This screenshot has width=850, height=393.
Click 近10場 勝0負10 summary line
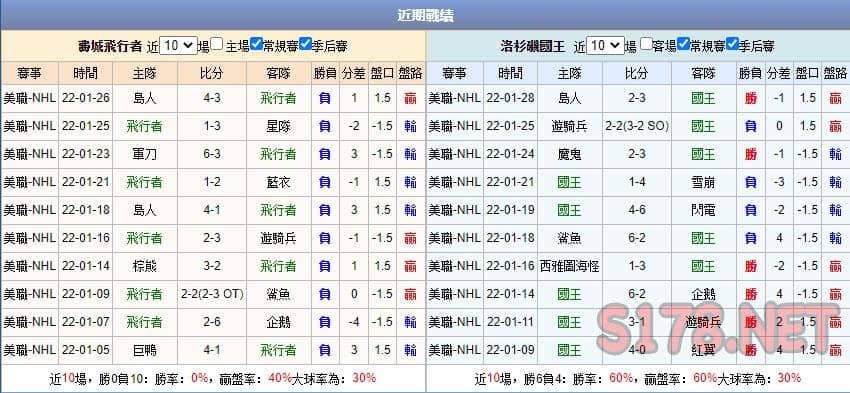tap(212, 378)
